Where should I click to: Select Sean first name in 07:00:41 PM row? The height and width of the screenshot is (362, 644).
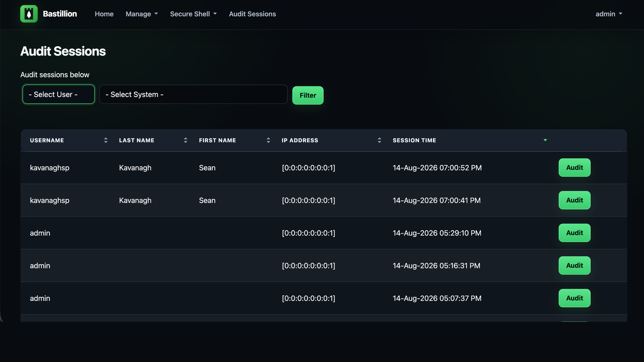pyautogui.click(x=207, y=200)
